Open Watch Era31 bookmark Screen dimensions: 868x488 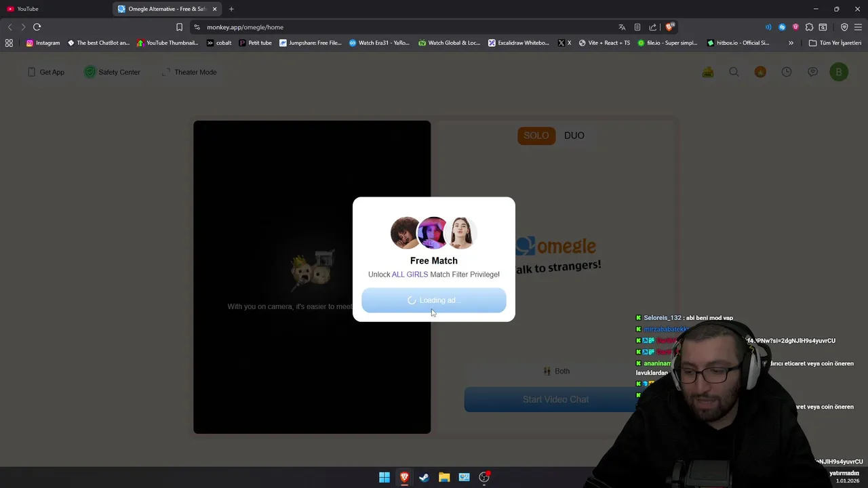379,43
